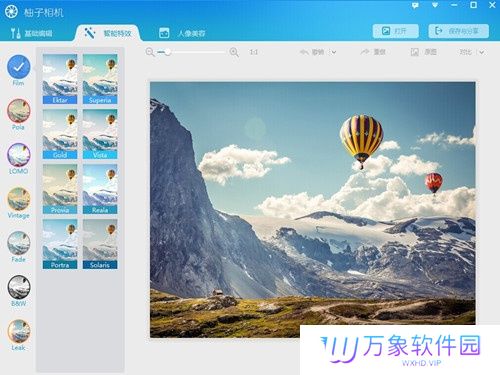Apply the Reala film preset
The height and width of the screenshot is (375, 500).
point(100,189)
